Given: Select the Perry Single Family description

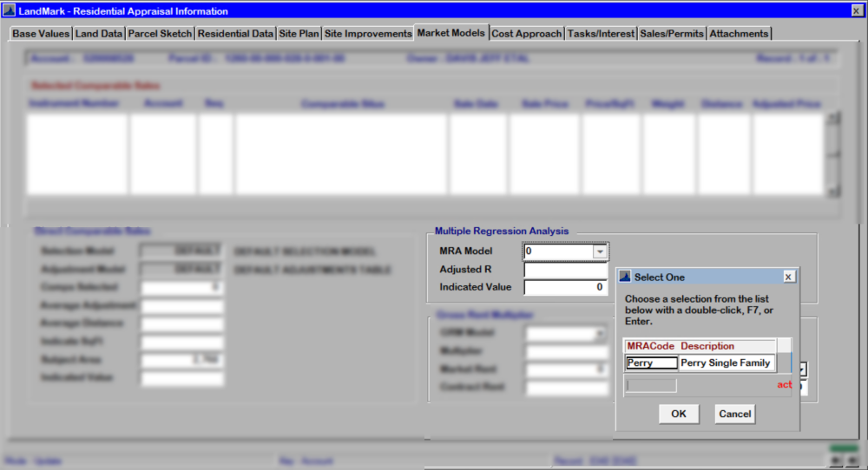Looking at the screenshot, I should tap(726, 363).
